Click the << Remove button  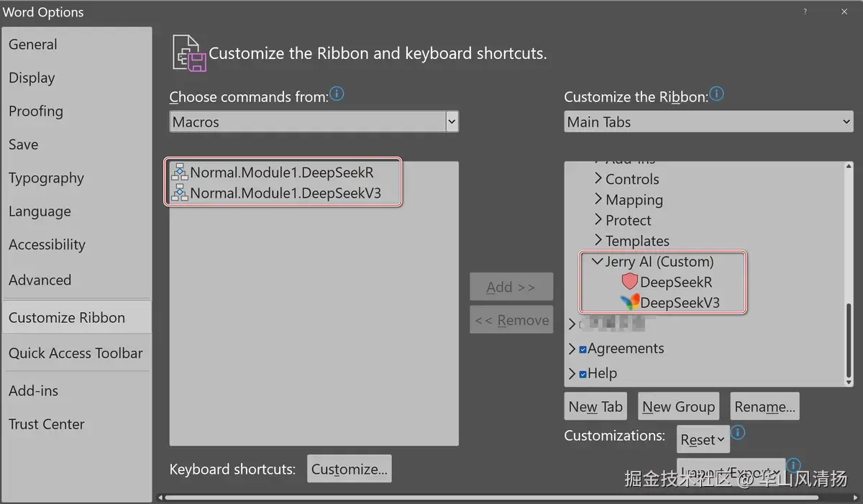click(511, 320)
